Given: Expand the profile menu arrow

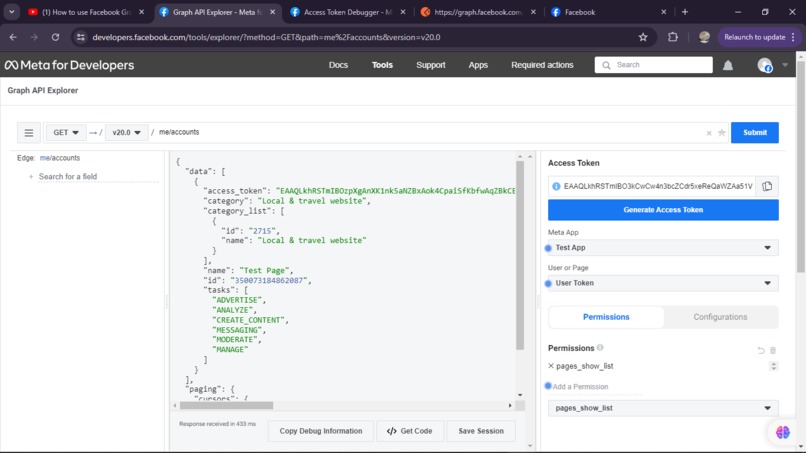Looking at the screenshot, I should 785,65.
